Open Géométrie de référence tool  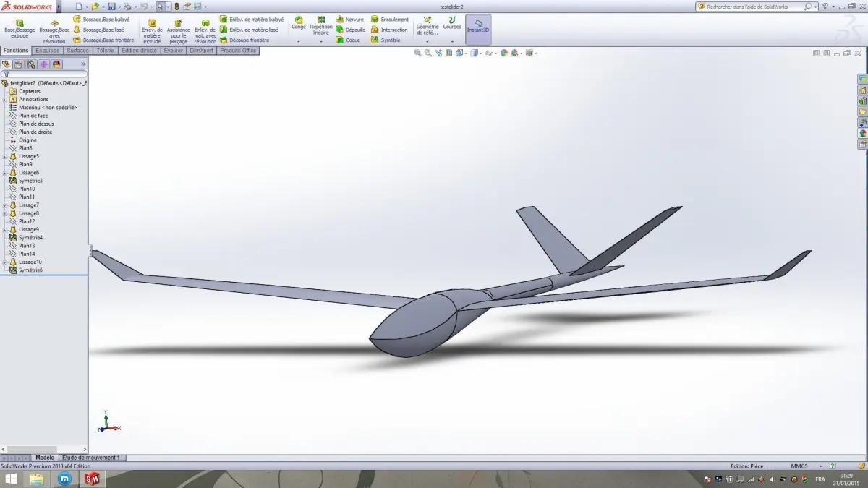point(427,26)
